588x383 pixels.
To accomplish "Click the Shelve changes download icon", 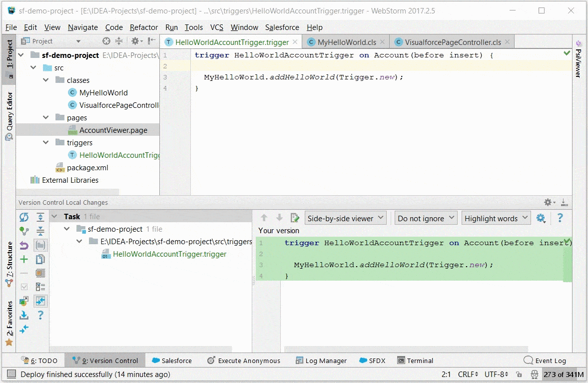I will [24, 315].
